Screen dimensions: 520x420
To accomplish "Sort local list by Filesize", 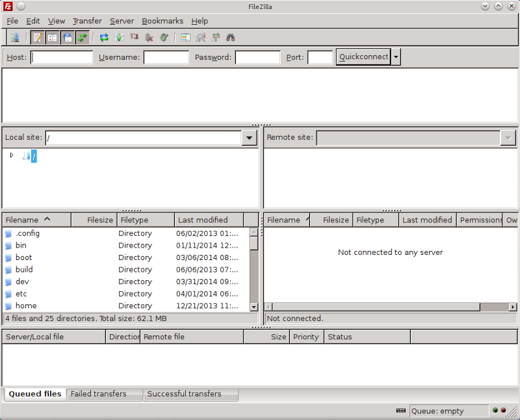I will point(94,220).
